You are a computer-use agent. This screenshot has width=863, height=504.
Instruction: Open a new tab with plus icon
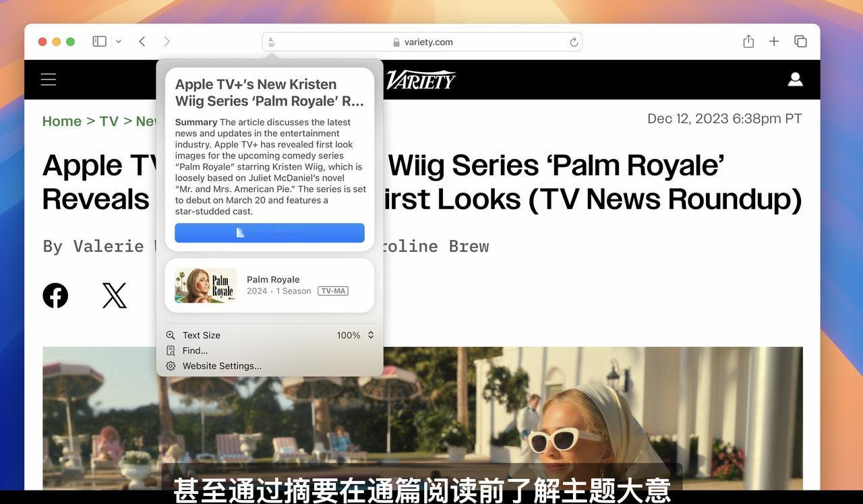[x=774, y=42]
